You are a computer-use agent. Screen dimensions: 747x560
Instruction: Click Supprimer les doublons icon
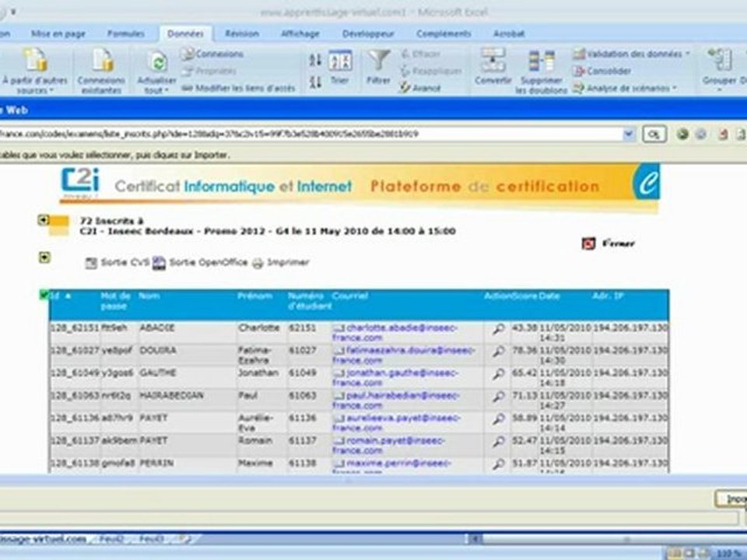pyautogui.click(x=542, y=72)
